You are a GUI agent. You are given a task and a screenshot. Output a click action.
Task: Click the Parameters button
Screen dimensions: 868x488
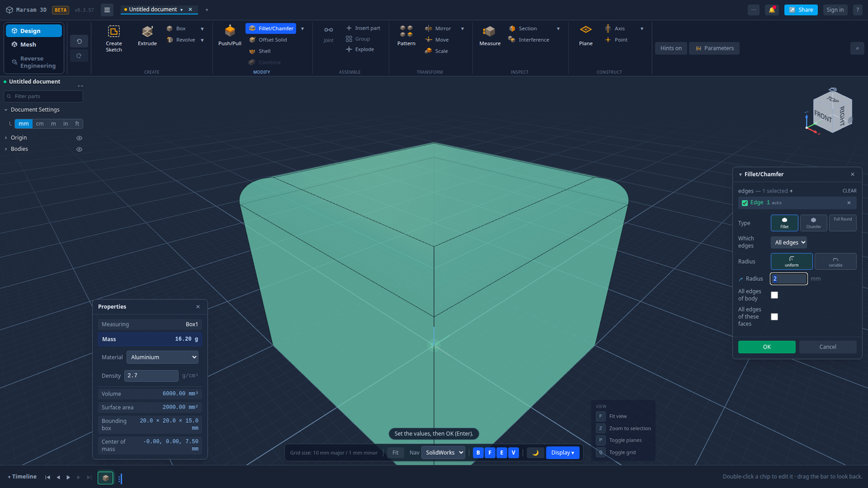pos(714,48)
